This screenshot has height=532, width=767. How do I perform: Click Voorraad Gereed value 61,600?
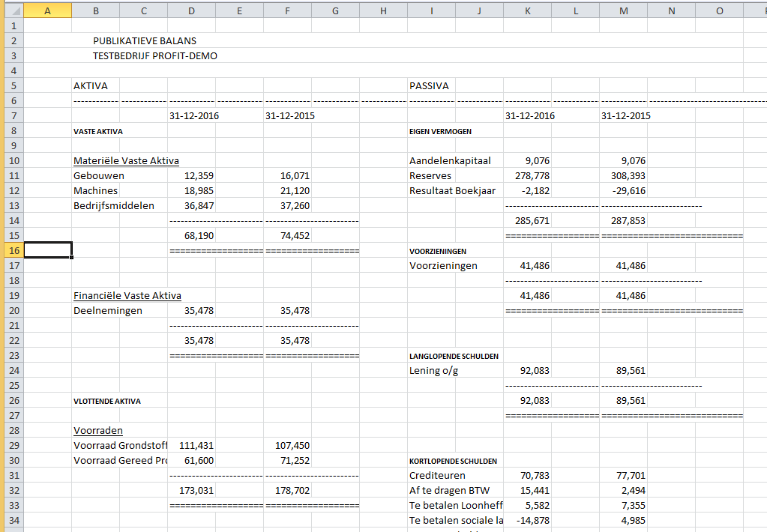(x=199, y=461)
